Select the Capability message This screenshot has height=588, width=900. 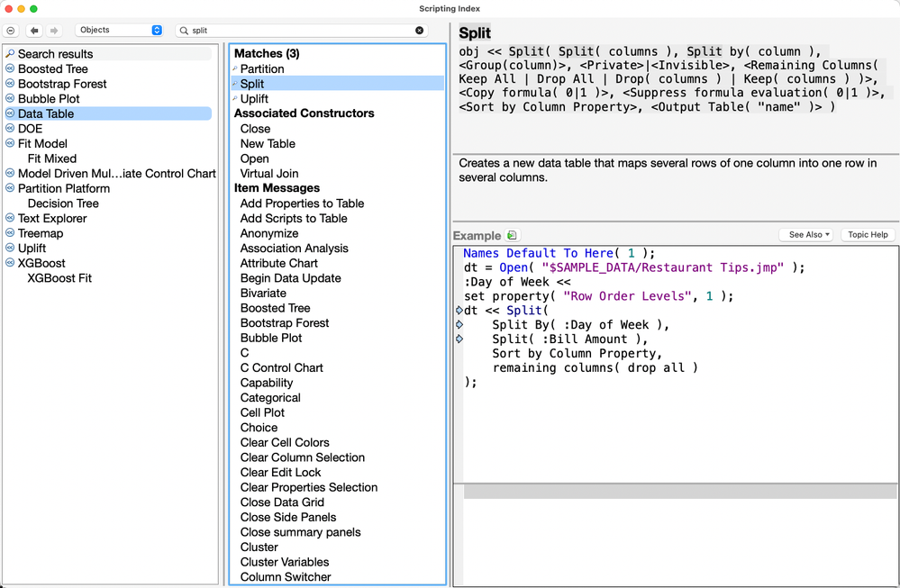pyautogui.click(x=267, y=383)
